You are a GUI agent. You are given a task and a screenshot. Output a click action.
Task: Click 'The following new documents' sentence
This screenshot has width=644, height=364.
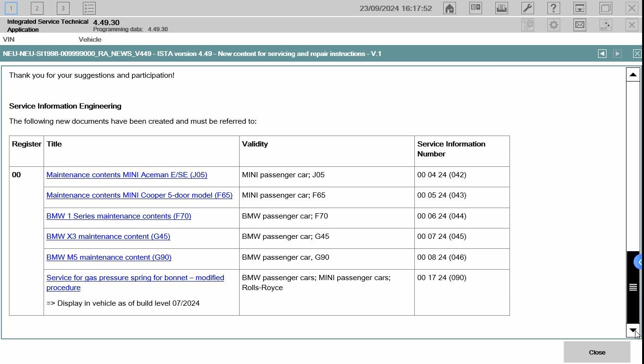pyautogui.click(x=133, y=121)
